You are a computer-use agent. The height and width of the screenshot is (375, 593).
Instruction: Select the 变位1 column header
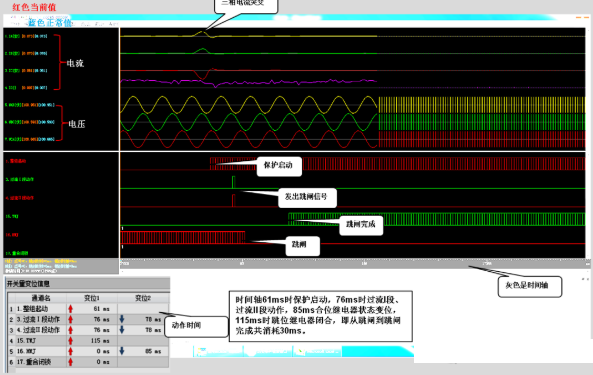pyautogui.click(x=92, y=298)
